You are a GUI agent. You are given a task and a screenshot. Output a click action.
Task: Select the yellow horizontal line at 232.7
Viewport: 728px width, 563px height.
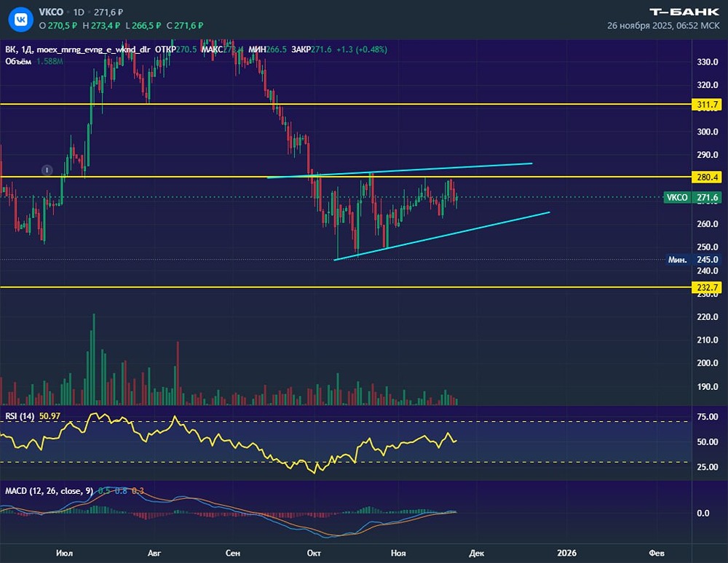tap(346, 287)
